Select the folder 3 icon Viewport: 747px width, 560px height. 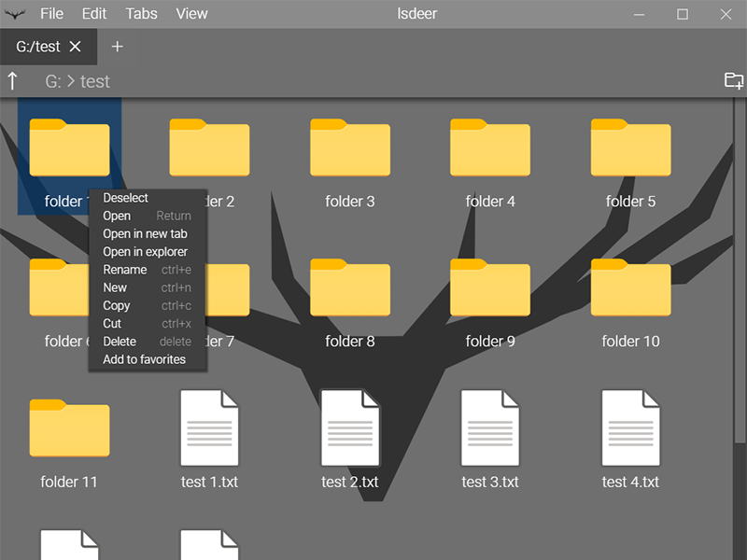tap(350, 147)
